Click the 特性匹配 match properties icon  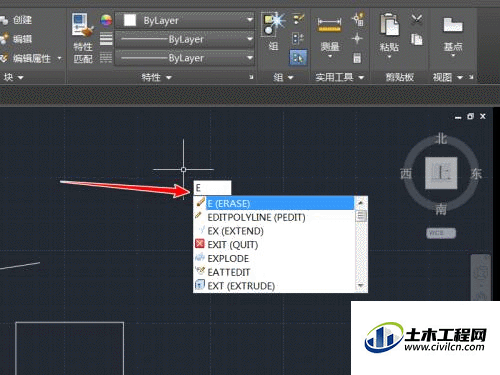[x=82, y=25]
